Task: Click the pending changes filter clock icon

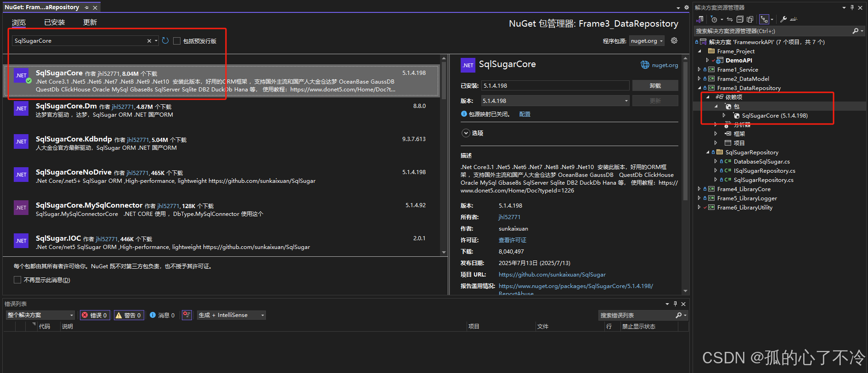Action: pos(714,19)
